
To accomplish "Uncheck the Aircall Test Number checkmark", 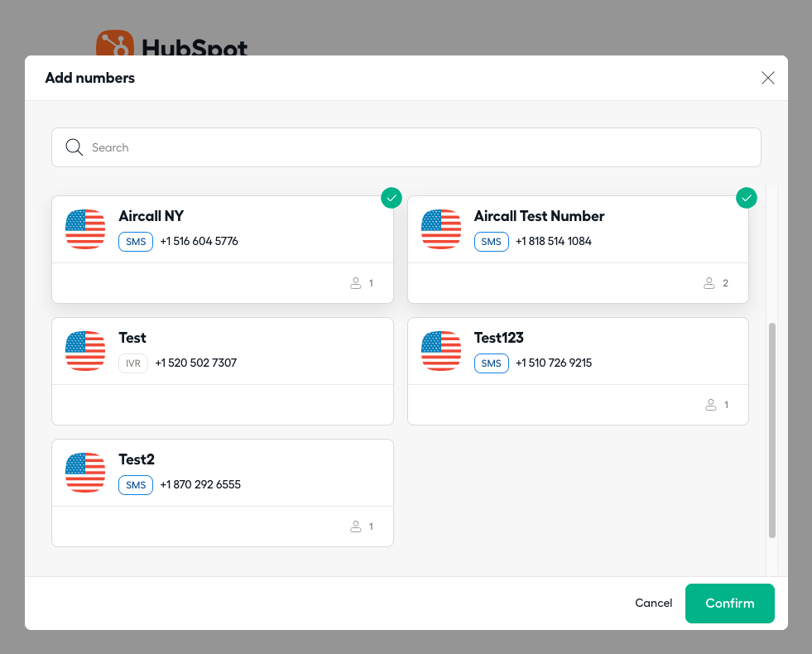I will click(747, 198).
